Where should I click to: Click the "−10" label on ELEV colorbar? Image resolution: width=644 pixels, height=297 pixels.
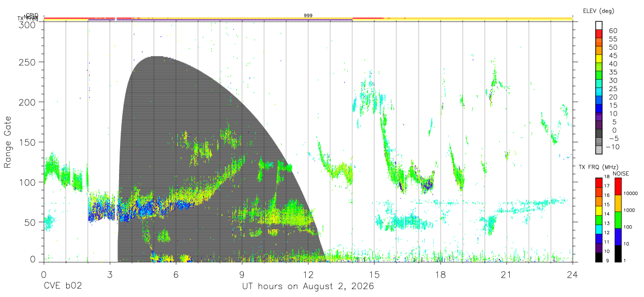613,147
